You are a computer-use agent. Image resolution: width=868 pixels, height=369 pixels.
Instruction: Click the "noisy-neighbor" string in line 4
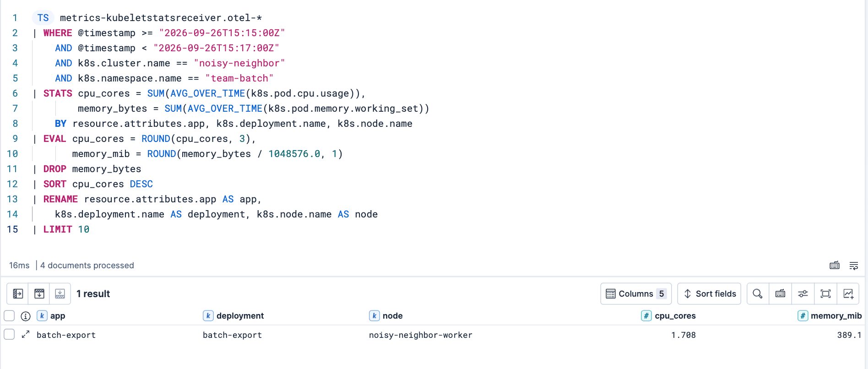pyautogui.click(x=239, y=63)
